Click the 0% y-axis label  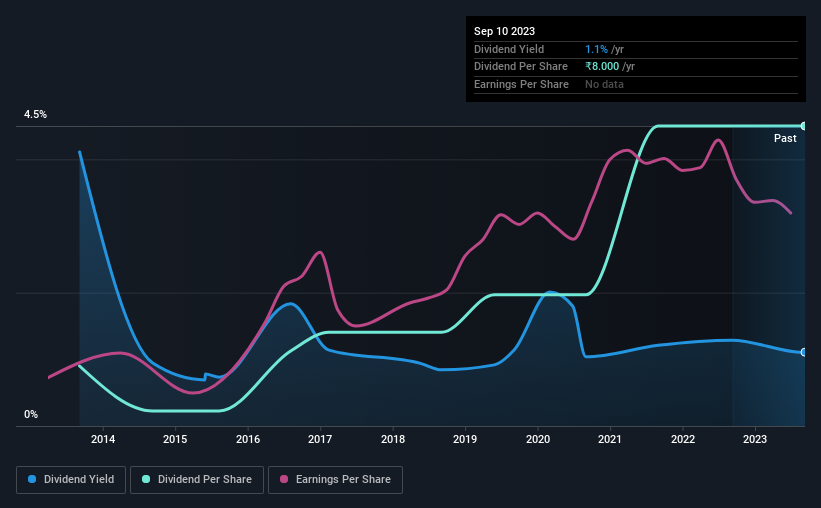pyautogui.click(x=31, y=414)
